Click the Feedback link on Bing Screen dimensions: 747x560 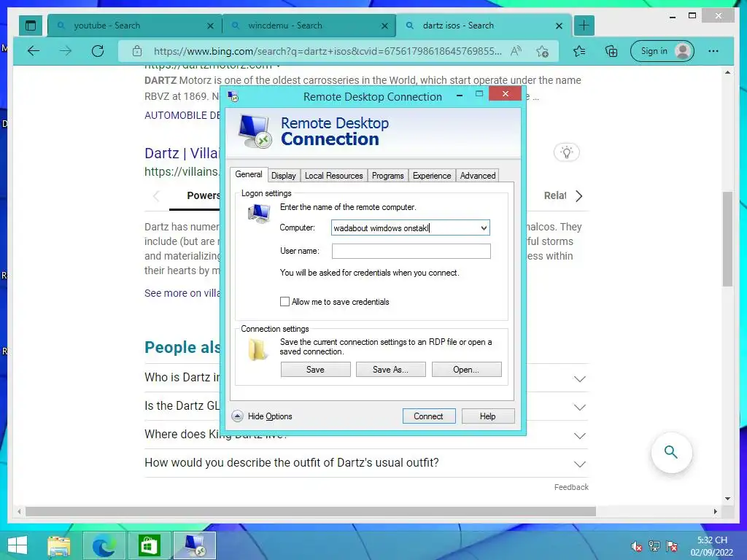coord(571,487)
